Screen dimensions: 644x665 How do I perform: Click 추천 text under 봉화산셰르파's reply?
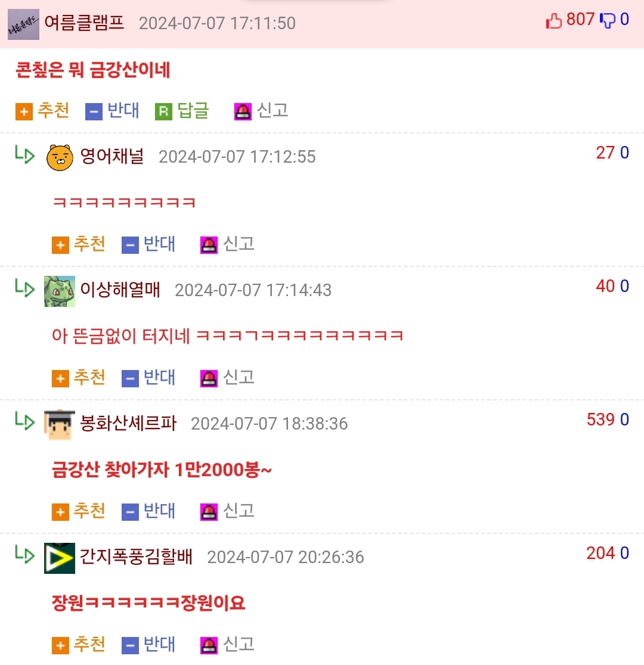(x=89, y=511)
